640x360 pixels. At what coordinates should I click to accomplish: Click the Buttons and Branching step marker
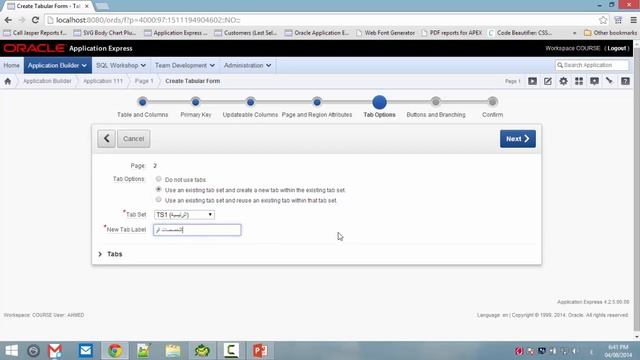[436, 102]
